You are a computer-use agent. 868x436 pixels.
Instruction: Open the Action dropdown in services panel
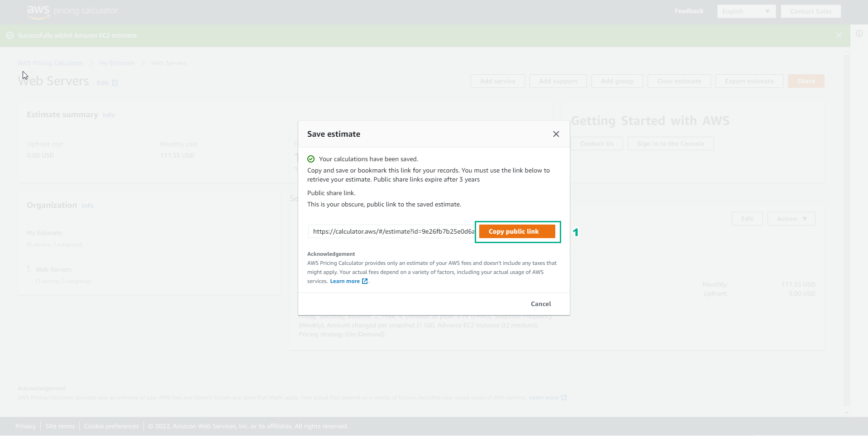pos(791,219)
